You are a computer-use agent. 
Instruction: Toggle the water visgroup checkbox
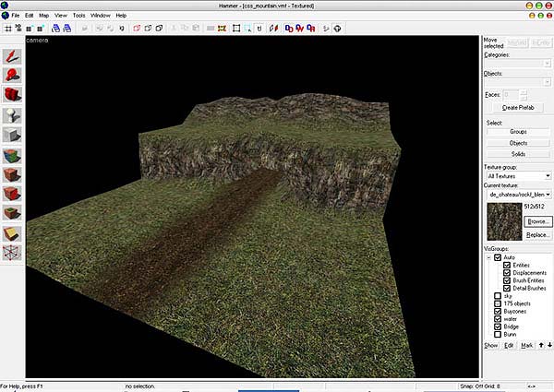[x=498, y=318]
